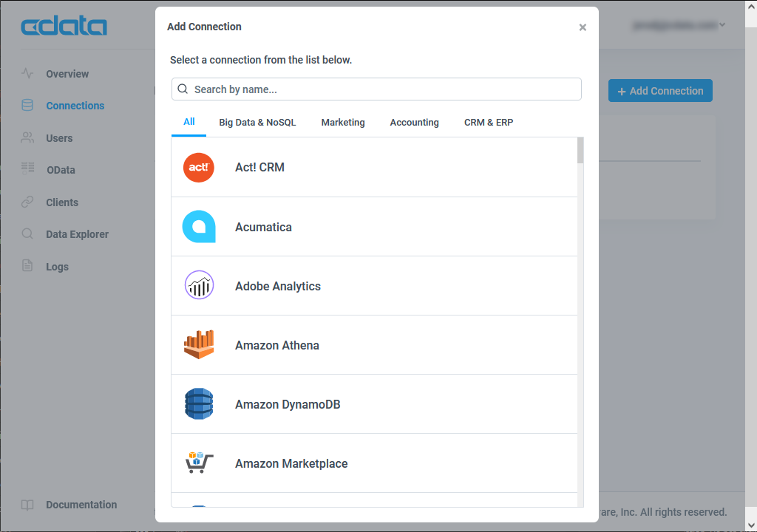This screenshot has width=757, height=532.
Task: Choose Act! CRM connection
Action: pos(374,168)
